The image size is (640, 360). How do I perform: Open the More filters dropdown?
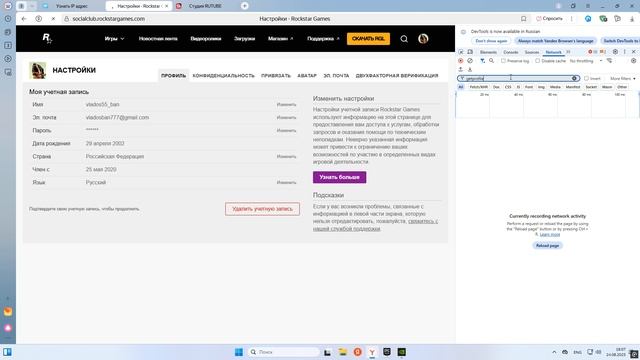[x=622, y=78]
